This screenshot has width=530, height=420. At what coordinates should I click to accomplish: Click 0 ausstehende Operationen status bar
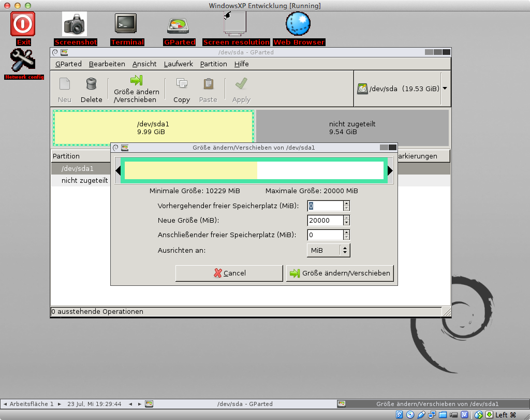coord(246,311)
